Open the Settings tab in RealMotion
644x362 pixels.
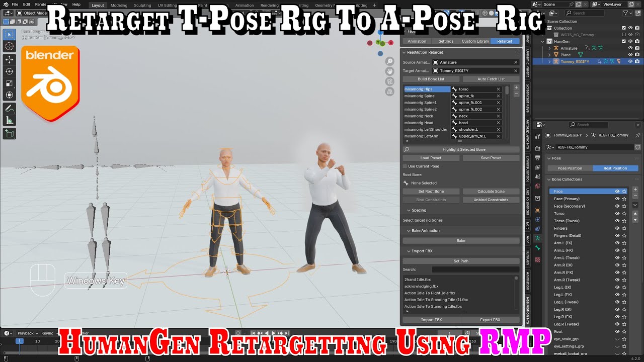(446, 41)
